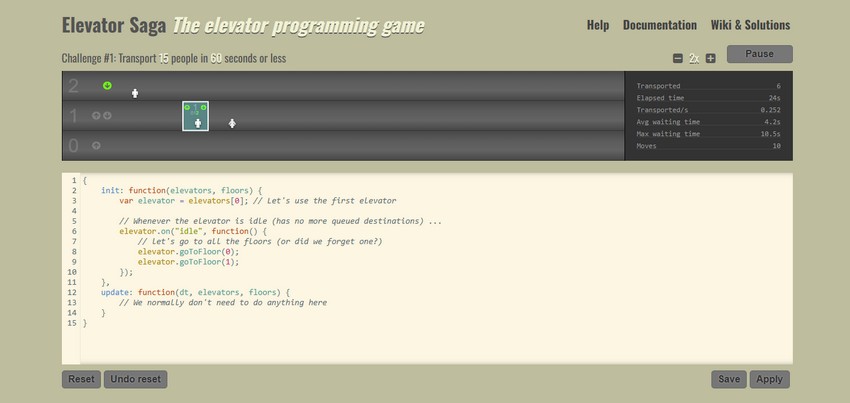This screenshot has width=850, height=403.
Task: Decrease simulation speed with minus icon
Action: pos(678,58)
